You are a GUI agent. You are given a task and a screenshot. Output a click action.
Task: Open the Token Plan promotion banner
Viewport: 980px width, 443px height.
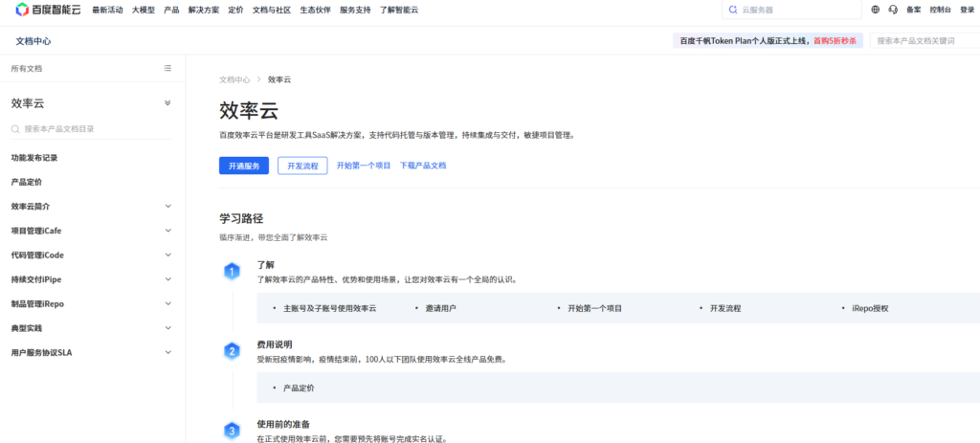click(768, 40)
